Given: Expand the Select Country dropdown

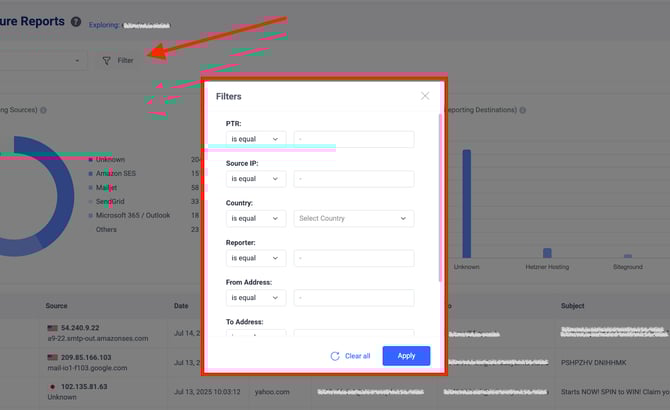Looking at the screenshot, I should coord(354,219).
